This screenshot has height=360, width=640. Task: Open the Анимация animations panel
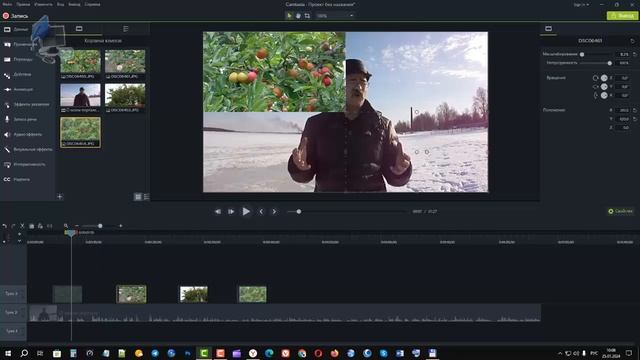[19, 89]
